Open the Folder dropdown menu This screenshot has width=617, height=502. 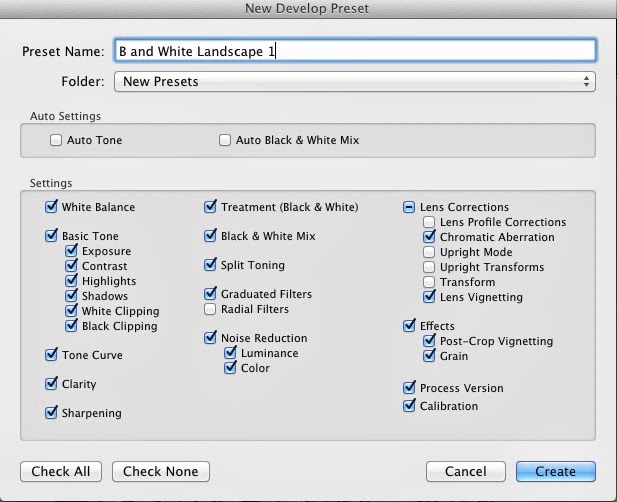pyautogui.click(x=355, y=81)
